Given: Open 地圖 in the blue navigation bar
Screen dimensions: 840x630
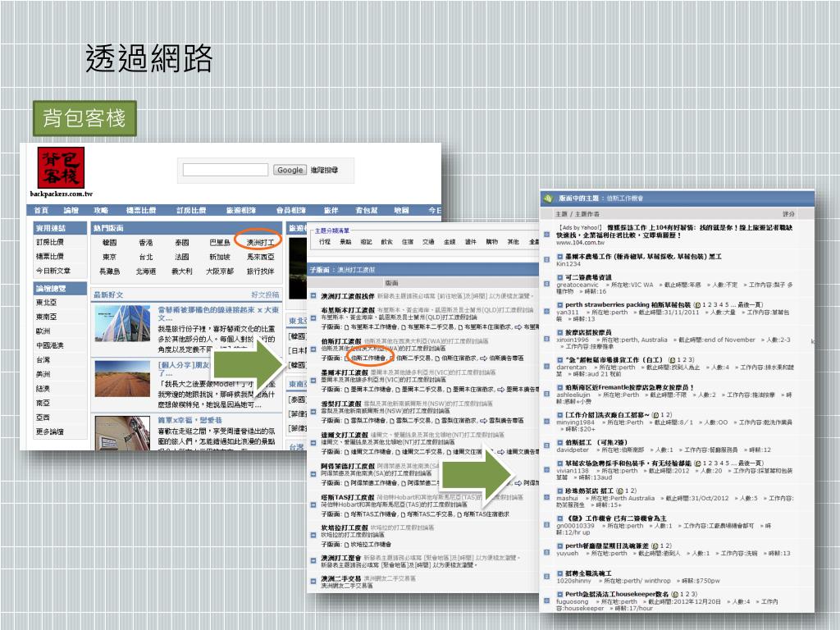Looking at the screenshot, I should [401, 210].
